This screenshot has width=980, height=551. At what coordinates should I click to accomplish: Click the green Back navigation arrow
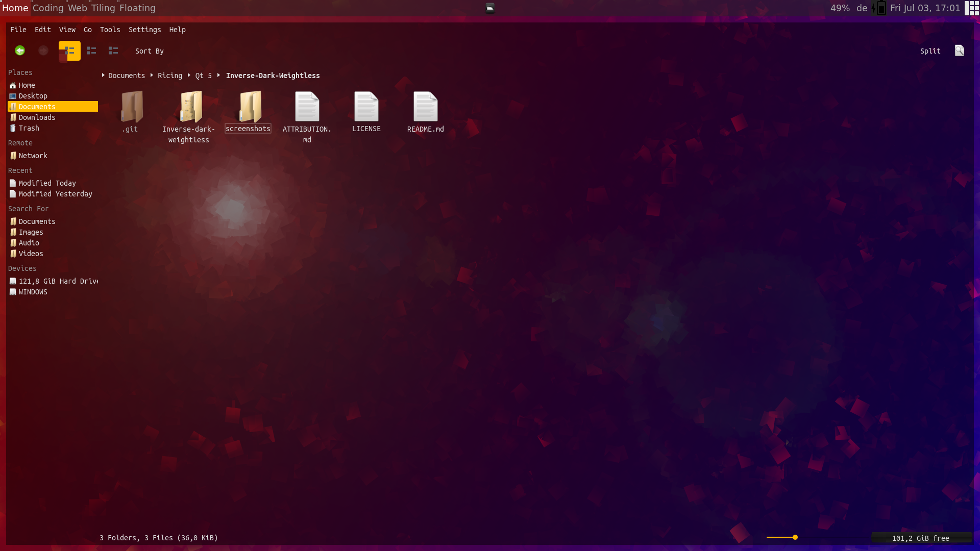pos(20,51)
